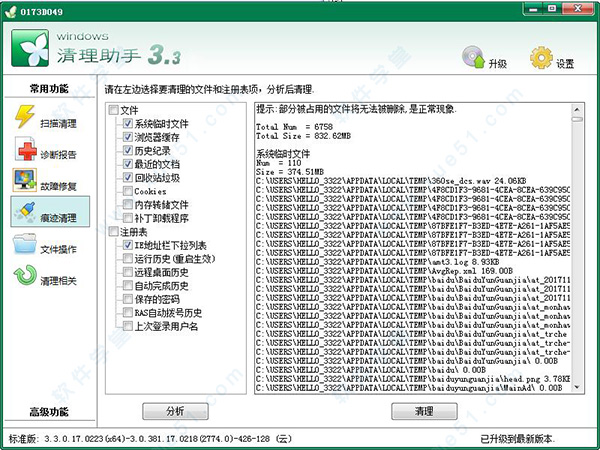Click the 360se_dcs.wav file line
Image resolution: width=600 pixels, height=450 pixels.
[391, 181]
